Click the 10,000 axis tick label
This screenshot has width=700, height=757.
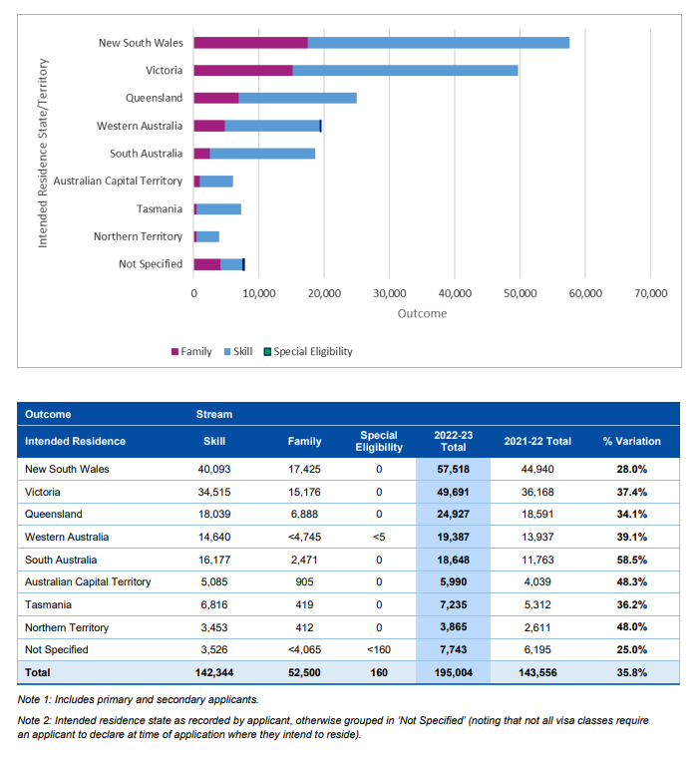coord(258,293)
